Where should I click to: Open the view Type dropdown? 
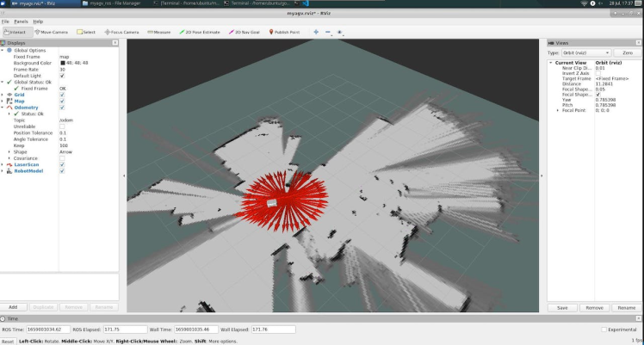coord(587,52)
